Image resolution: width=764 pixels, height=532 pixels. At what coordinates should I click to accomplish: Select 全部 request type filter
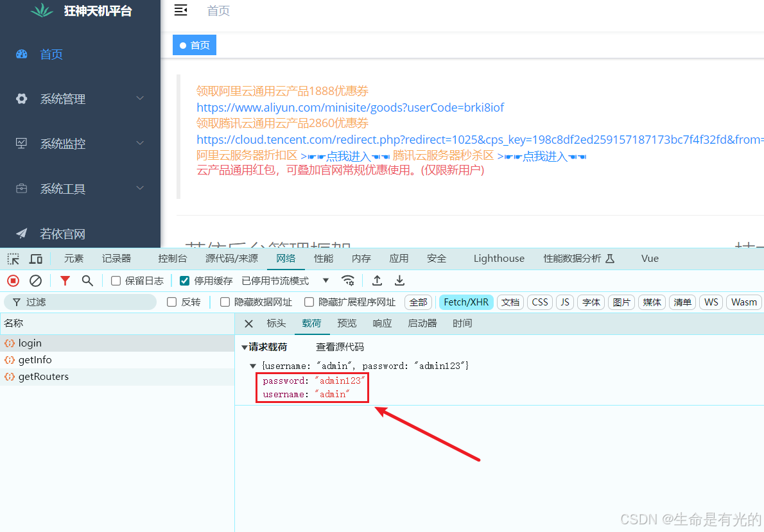(418, 302)
